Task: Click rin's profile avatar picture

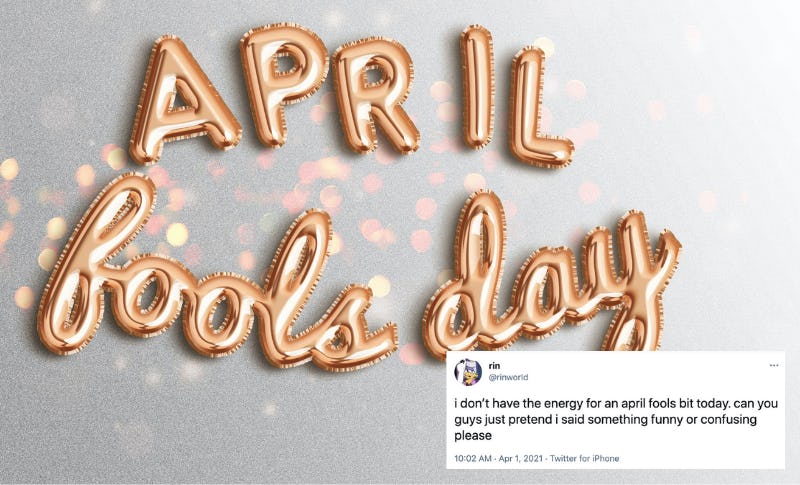Action: [x=467, y=371]
